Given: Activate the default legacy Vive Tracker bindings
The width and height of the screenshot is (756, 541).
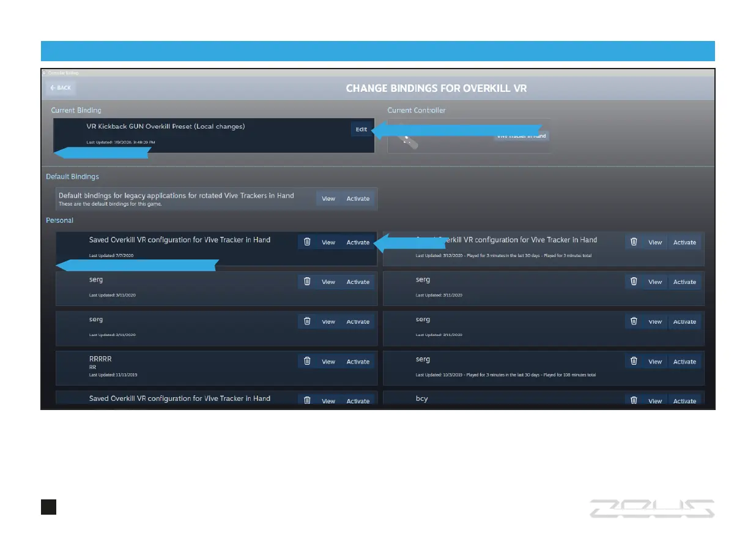Looking at the screenshot, I should (358, 198).
